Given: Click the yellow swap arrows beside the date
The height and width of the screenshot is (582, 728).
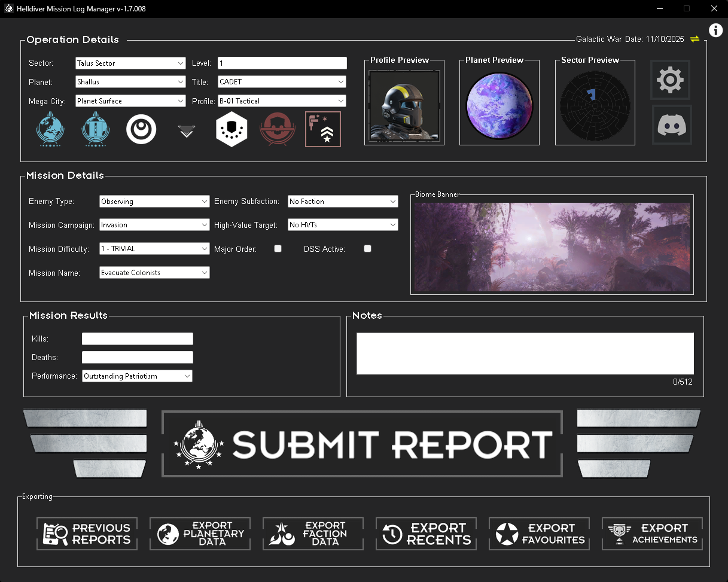Looking at the screenshot, I should [695, 39].
